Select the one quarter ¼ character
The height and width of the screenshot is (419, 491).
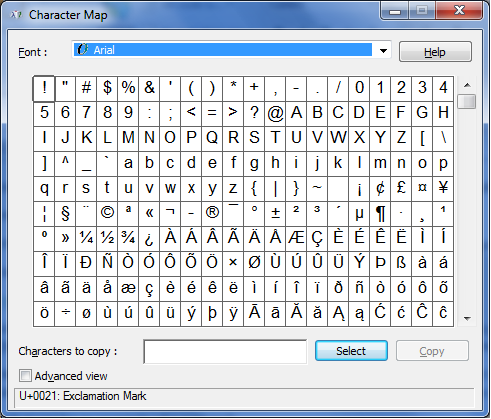[86, 239]
